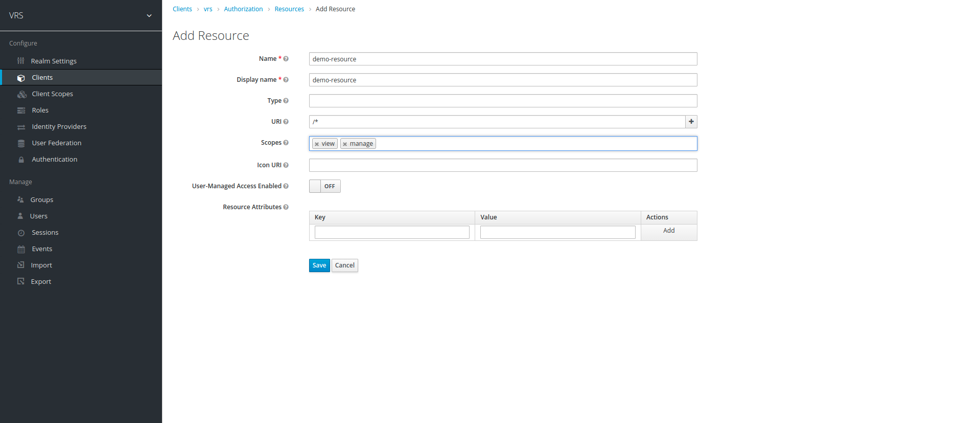Click the plus icon to add URI

pos(691,122)
